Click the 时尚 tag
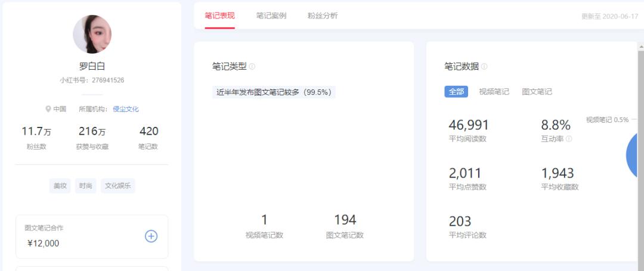 [85, 186]
